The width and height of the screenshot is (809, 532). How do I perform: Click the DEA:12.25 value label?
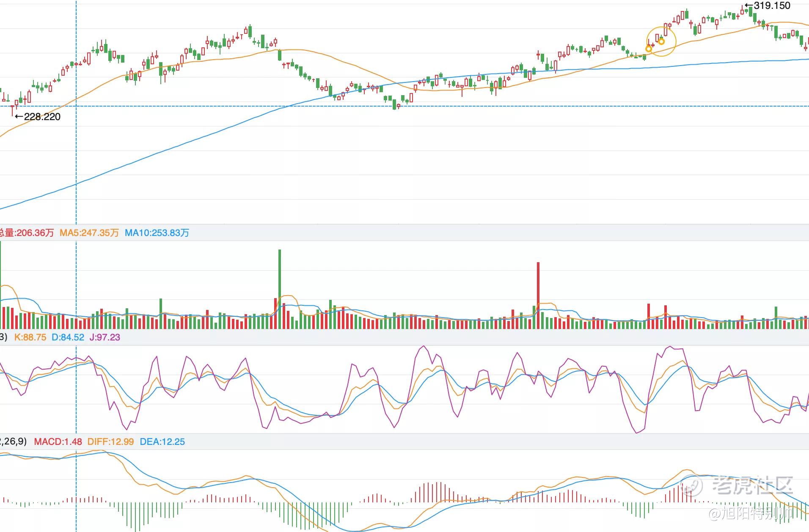(162, 442)
